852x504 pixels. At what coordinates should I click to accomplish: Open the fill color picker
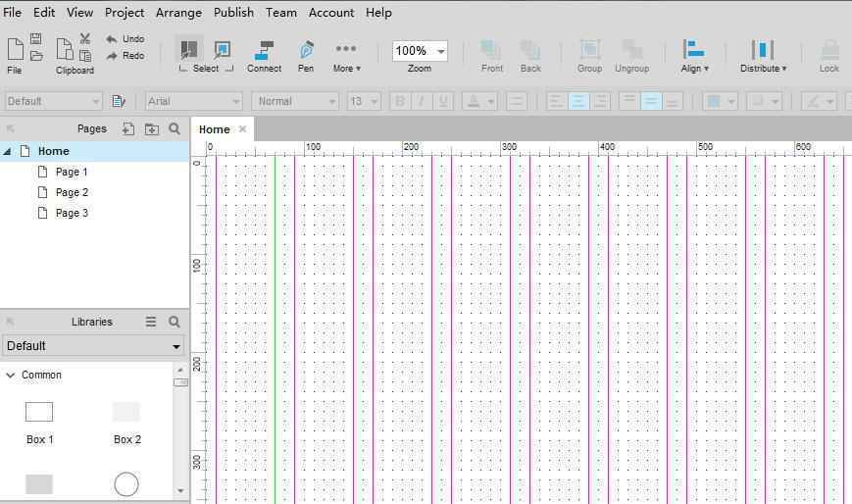(720, 101)
